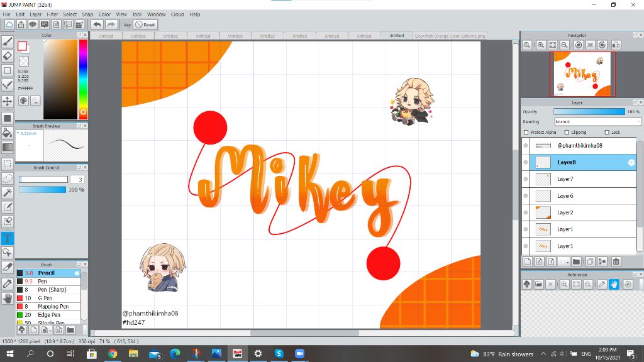Add layer folder in Layer panel
The image size is (644, 362).
tap(576, 261)
